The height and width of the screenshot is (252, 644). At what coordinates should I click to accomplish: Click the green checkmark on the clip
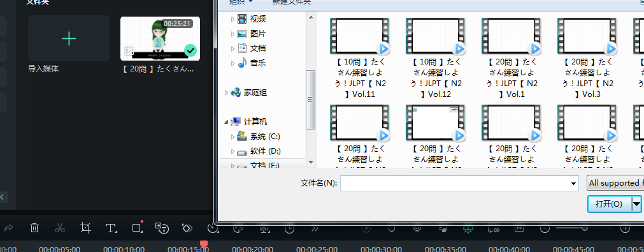click(190, 50)
